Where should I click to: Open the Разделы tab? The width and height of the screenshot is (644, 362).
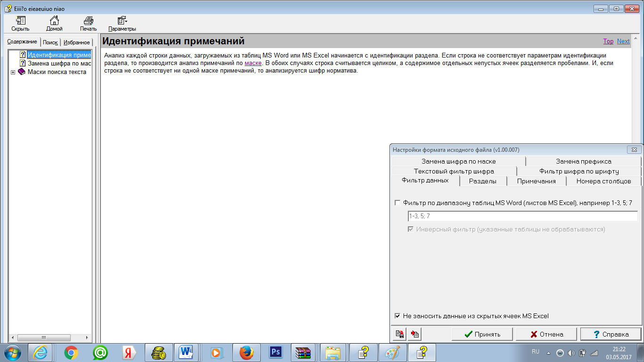(483, 181)
